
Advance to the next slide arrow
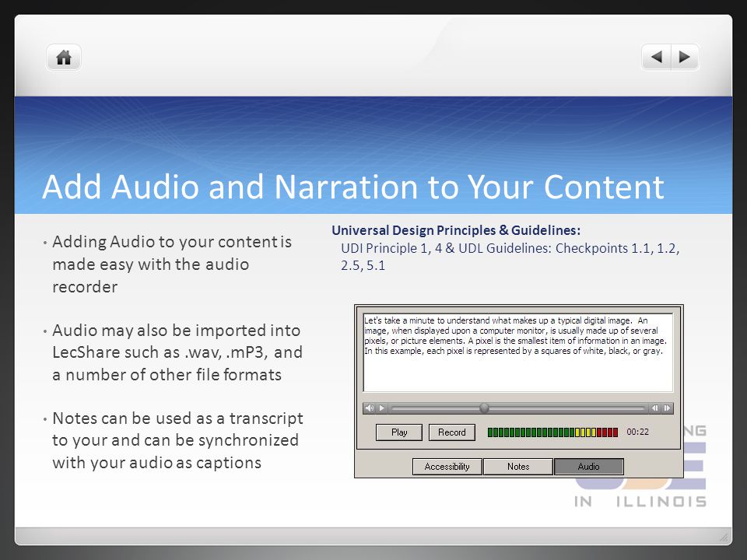pos(685,57)
